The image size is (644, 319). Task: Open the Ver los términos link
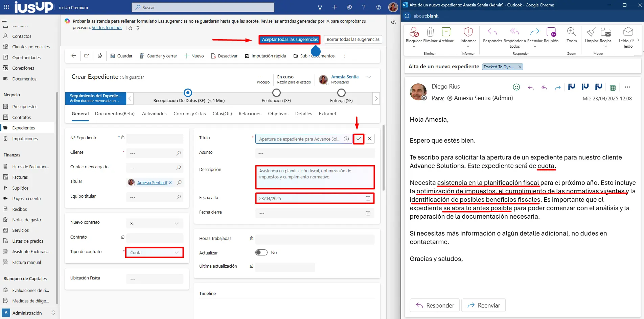(107, 28)
